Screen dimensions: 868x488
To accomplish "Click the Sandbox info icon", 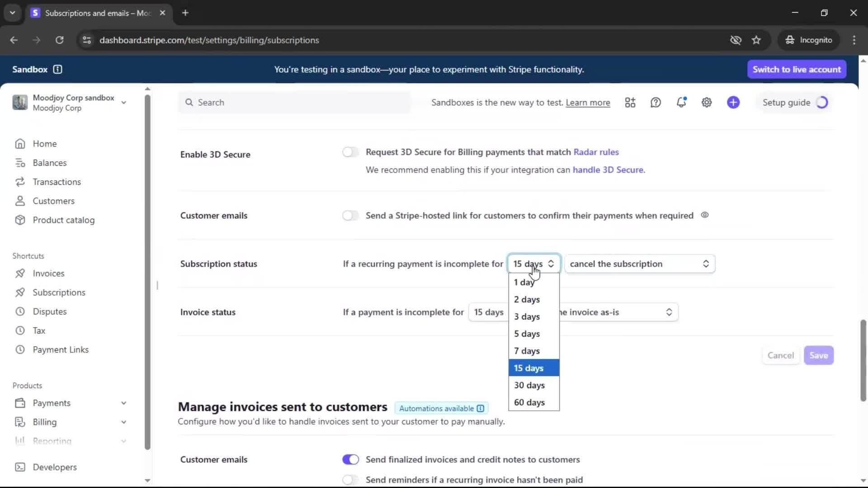I will [x=57, y=69].
